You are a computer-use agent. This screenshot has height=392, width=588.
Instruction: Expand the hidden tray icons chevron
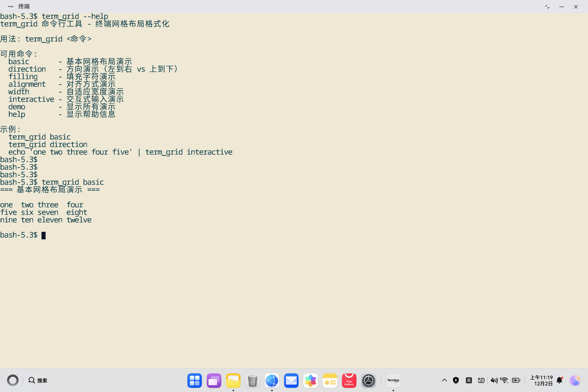click(444, 380)
